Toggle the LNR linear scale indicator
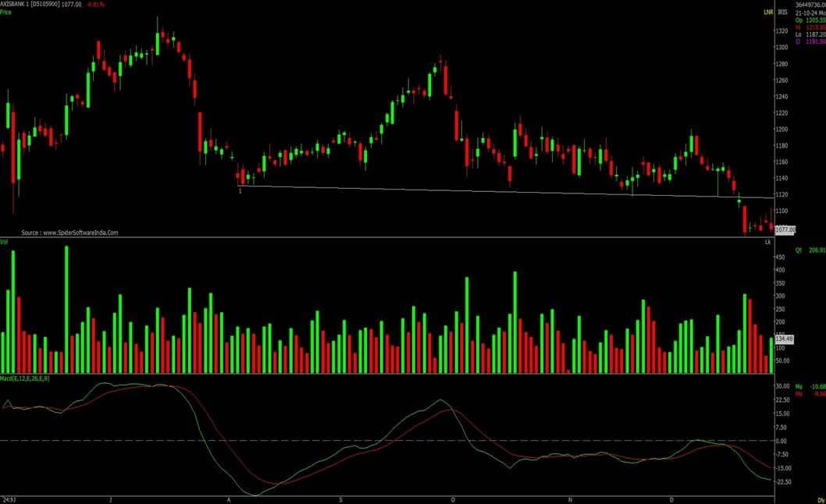The image size is (826, 504). coord(768,13)
